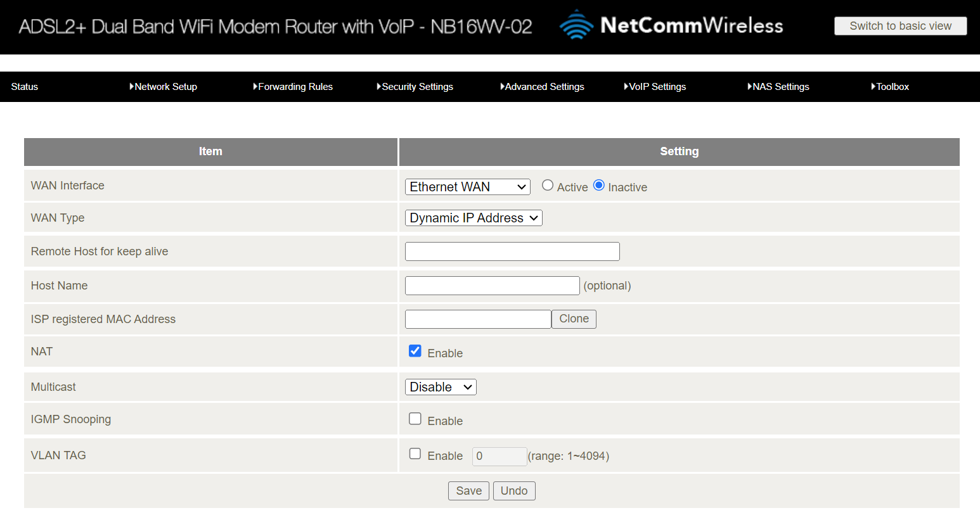Screen dimensions: 980x527
Task: Open the VoIP Settings menu
Action: tap(655, 87)
